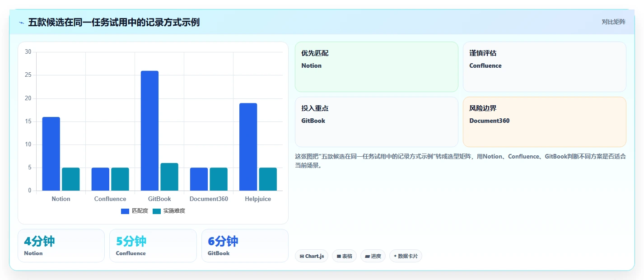Click the Document360 x-axis label
644x280 pixels.
click(209, 199)
